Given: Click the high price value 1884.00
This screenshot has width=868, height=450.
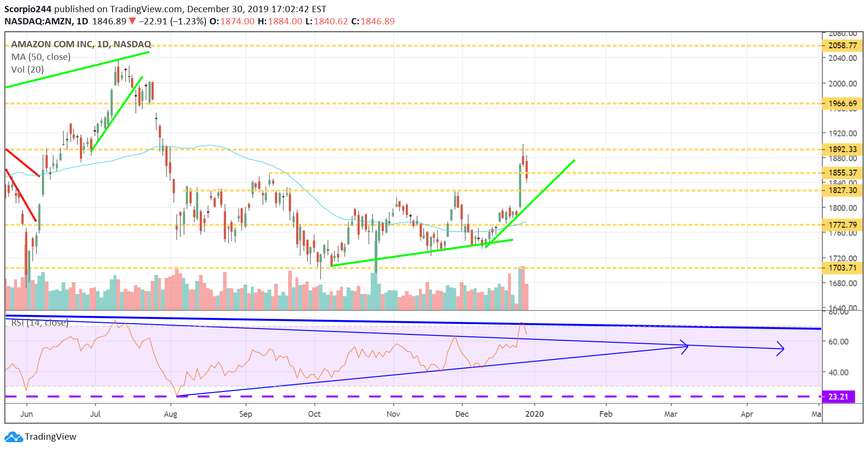Looking at the screenshot, I should [285, 21].
